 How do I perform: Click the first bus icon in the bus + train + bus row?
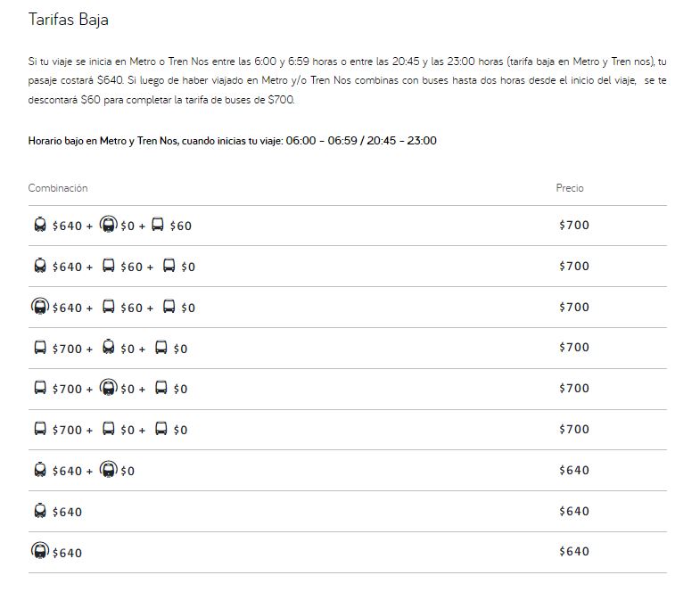[40, 388]
